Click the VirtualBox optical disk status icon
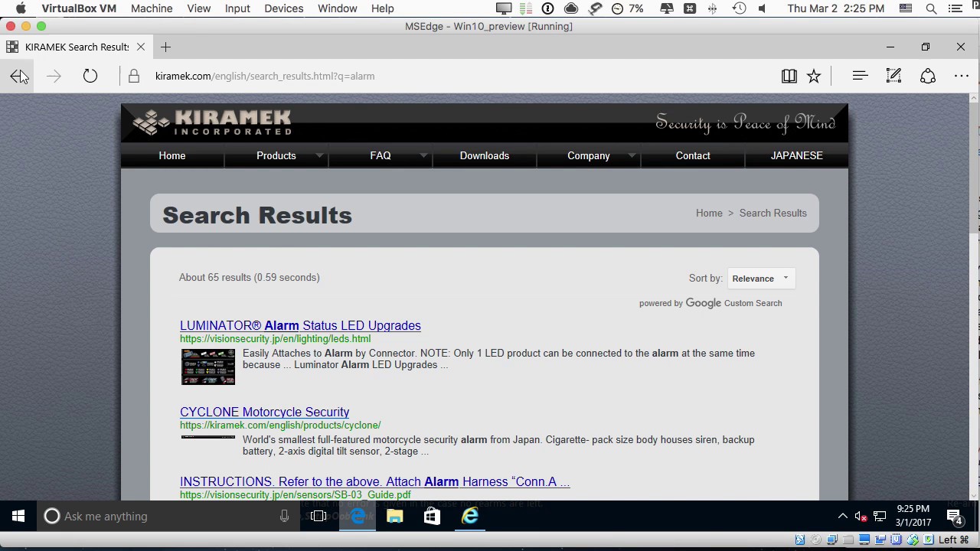The width and height of the screenshot is (980, 551). pyautogui.click(x=815, y=540)
